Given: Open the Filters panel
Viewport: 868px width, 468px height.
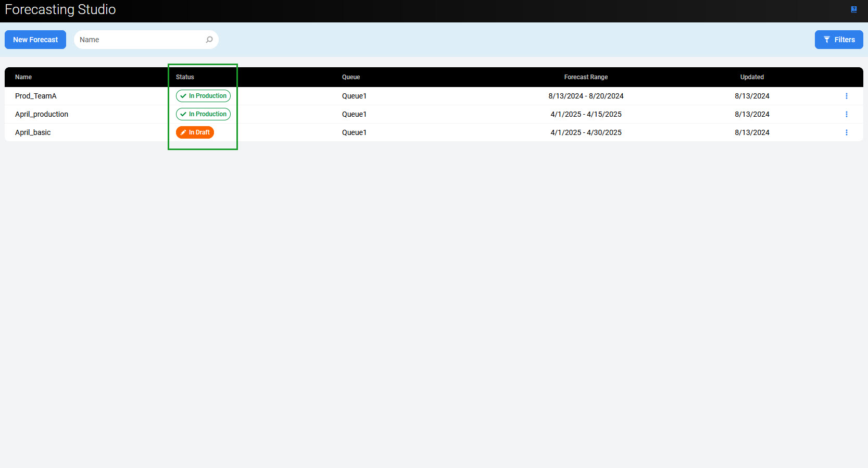Looking at the screenshot, I should coord(838,40).
